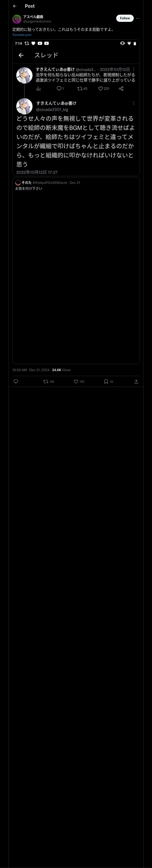
Task: Open the three-dot menu beside 2022年10月12日
Action: coord(134,69)
